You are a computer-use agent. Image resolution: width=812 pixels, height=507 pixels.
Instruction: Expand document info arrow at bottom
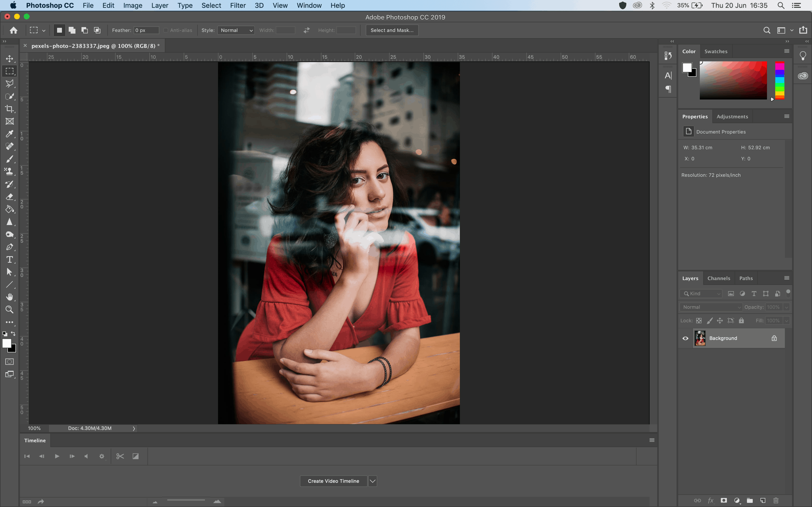click(134, 428)
